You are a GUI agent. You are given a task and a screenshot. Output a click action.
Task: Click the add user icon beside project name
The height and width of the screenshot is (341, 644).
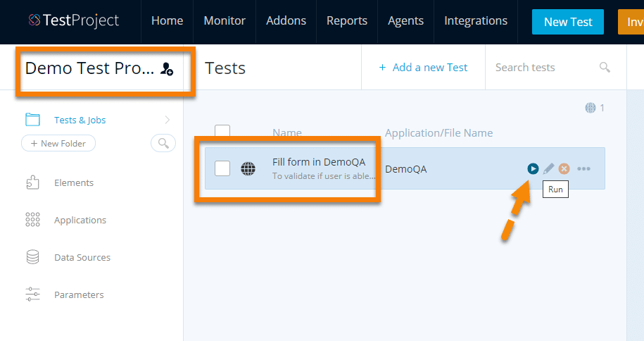[166, 69]
